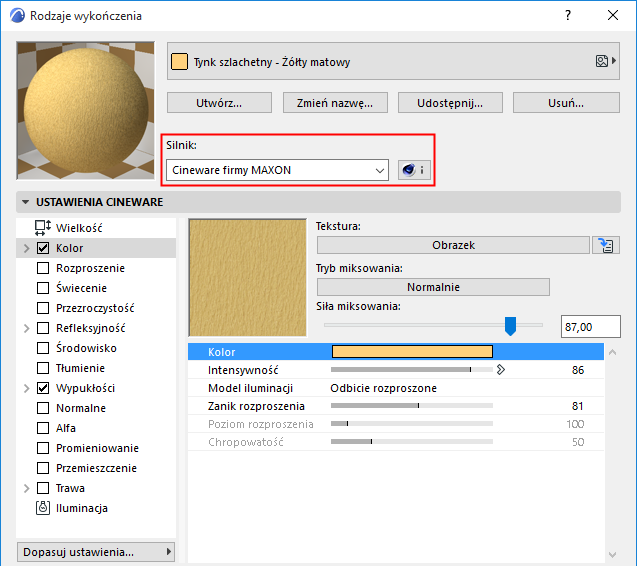Click the yellow material swatch icon by name
Screen dimensions: 637x566
pyautogui.click(x=179, y=62)
